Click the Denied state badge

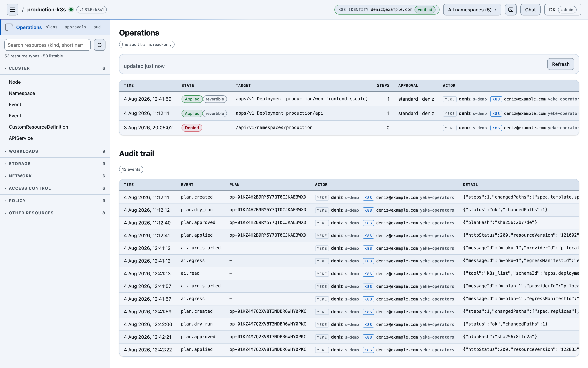point(192,128)
